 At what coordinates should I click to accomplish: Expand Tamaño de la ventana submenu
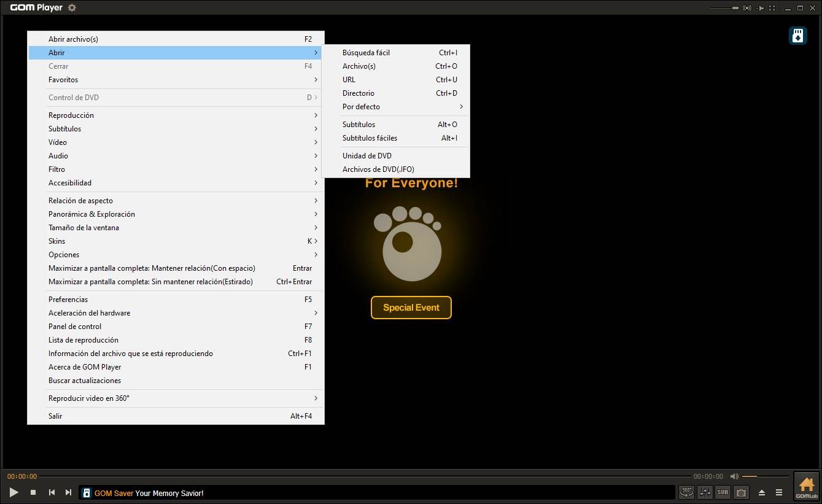pyautogui.click(x=176, y=228)
